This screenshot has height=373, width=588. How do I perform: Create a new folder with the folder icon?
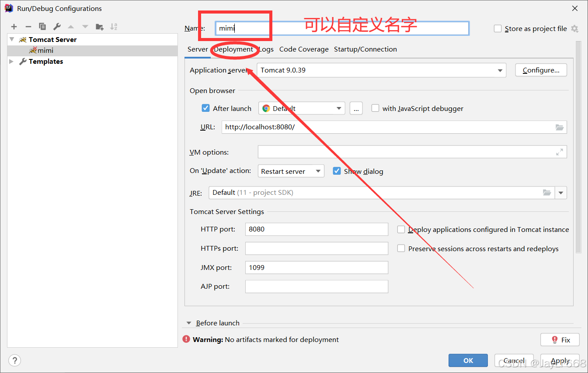[x=100, y=27]
